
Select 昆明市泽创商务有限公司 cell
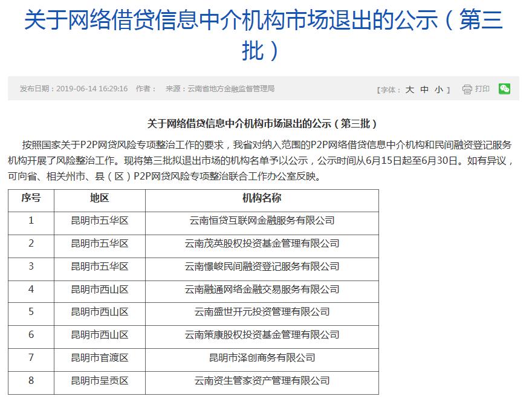click(262, 358)
